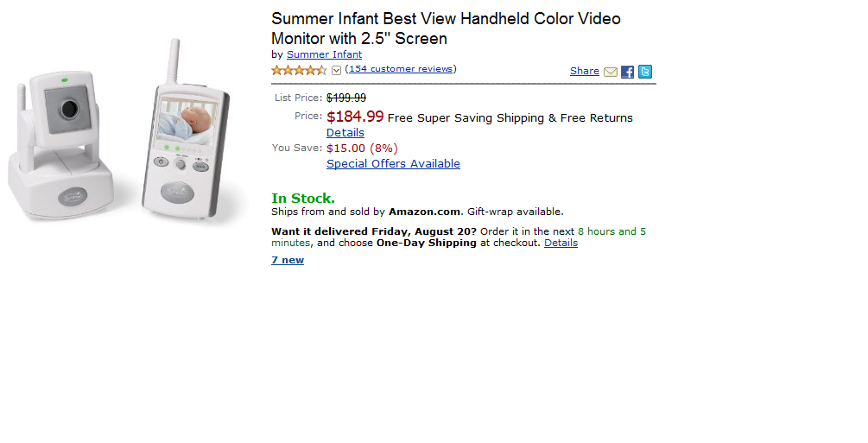
Task: Share the product on Facebook
Action: coord(628,72)
